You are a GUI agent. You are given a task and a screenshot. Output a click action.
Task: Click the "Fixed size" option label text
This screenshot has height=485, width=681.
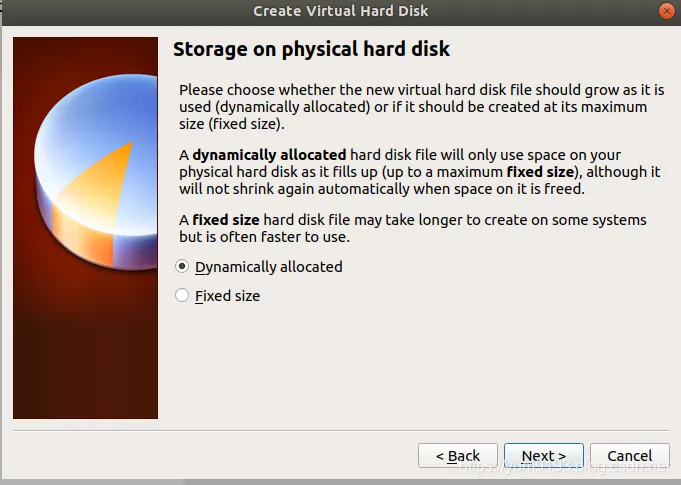[227, 296]
